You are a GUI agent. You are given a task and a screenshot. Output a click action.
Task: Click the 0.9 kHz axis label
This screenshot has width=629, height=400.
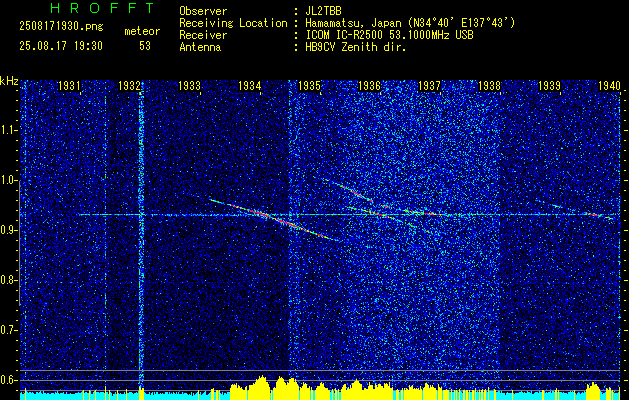coord(9,230)
